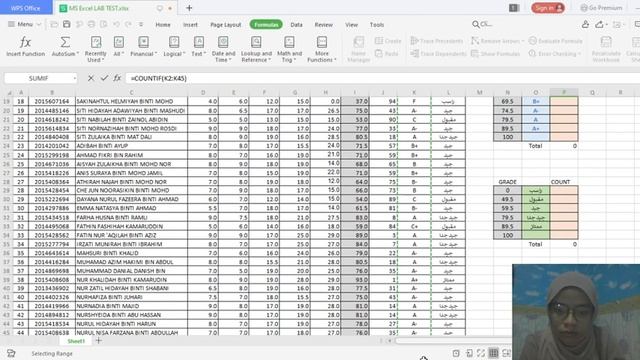
Task: Open the Home ribbon tab
Action: click(163, 24)
